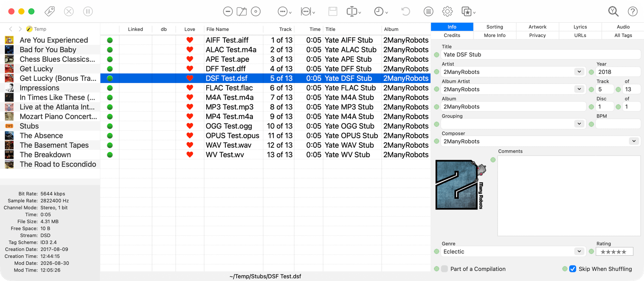Screen dimensions: 644x281
Task: Toggle love heart for MP3 Test.mp3
Action: 190,107
